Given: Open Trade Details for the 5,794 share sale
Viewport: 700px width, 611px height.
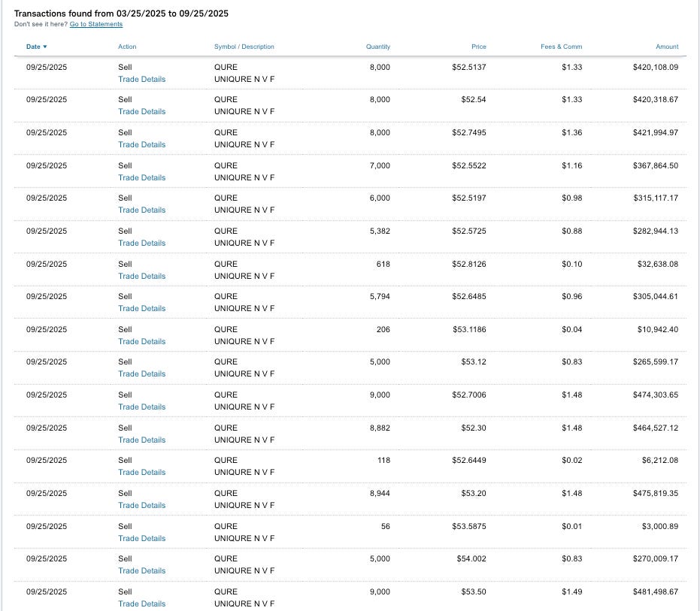Looking at the screenshot, I should (142, 308).
